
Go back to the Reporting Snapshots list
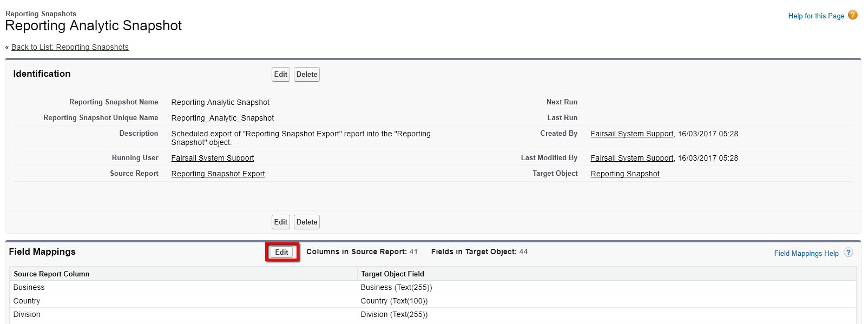[x=70, y=47]
